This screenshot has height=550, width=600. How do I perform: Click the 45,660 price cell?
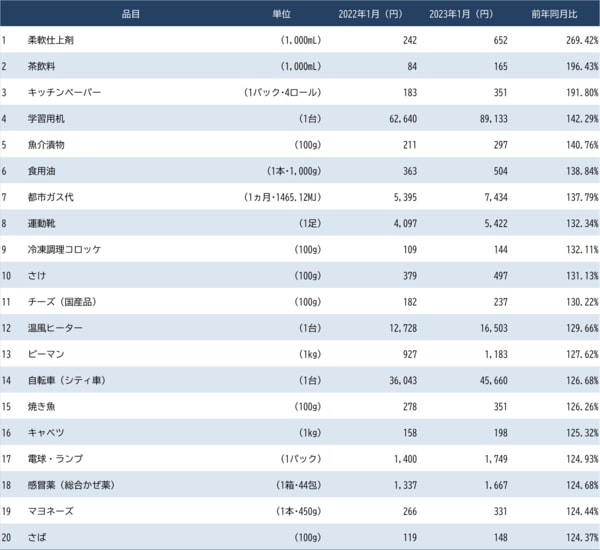(x=494, y=380)
